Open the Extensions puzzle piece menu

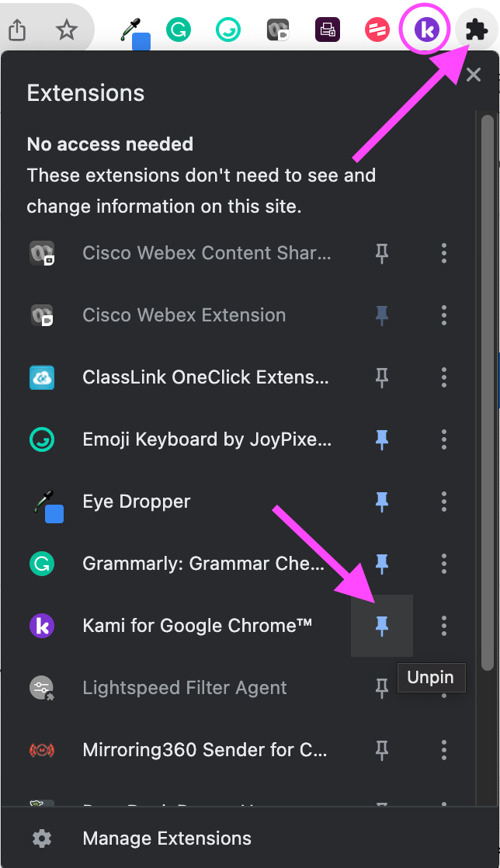[476, 30]
